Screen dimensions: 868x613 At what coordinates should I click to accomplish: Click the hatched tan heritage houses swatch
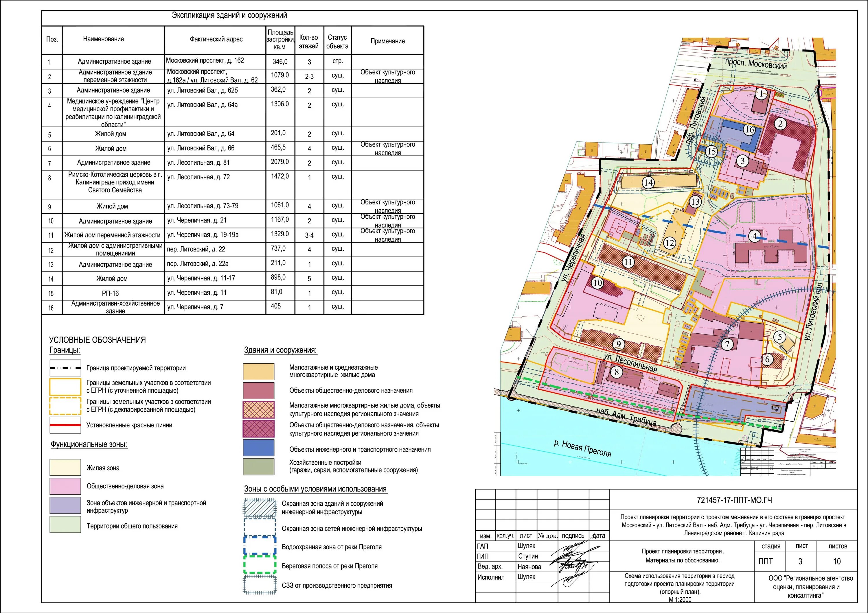[x=259, y=410]
